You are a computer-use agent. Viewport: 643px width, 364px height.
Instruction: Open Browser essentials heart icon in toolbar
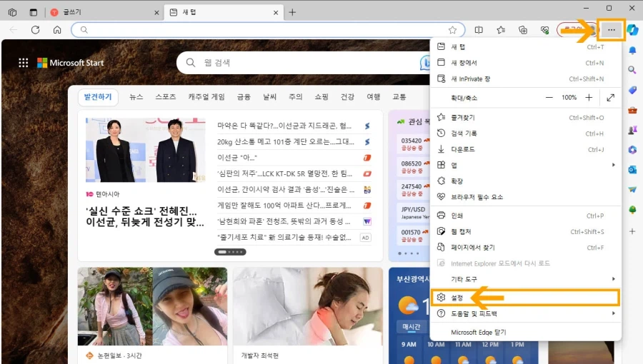(x=544, y=30)
